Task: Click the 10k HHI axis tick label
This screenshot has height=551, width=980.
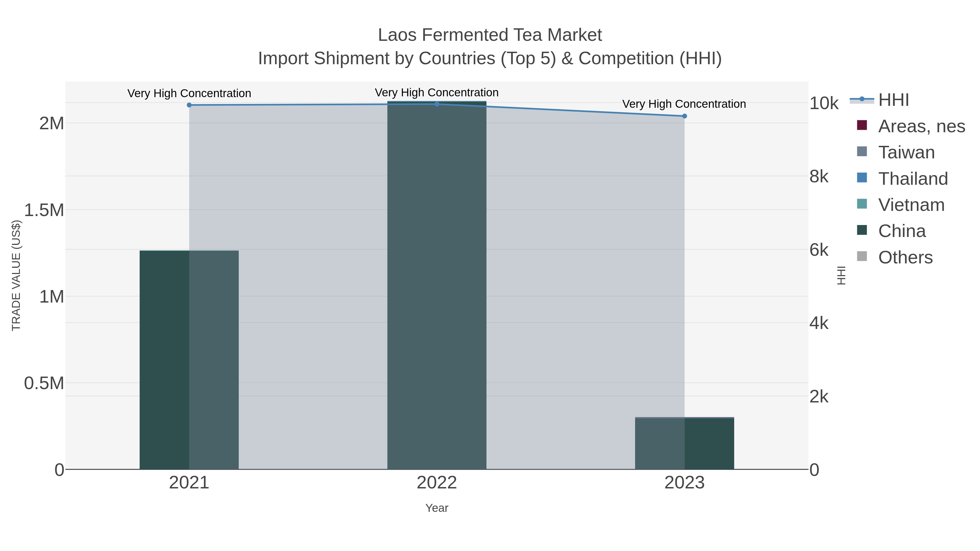Action: point(824,103)
